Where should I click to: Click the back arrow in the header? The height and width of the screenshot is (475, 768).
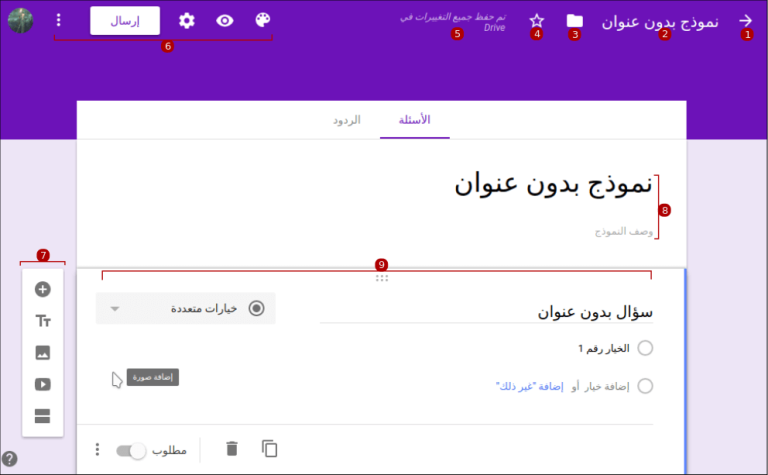tap(745, 20)
